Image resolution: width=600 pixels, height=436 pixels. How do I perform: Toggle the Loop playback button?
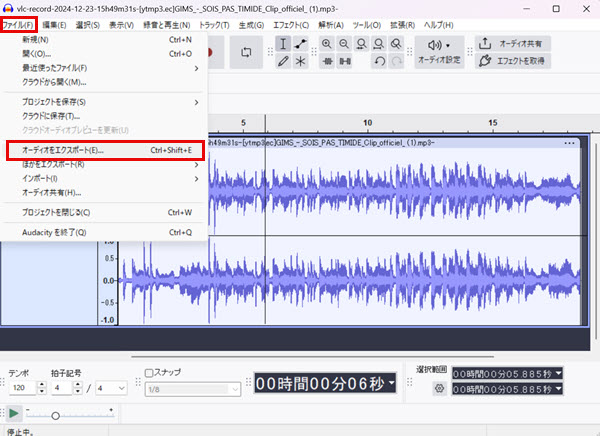[246, 52]
